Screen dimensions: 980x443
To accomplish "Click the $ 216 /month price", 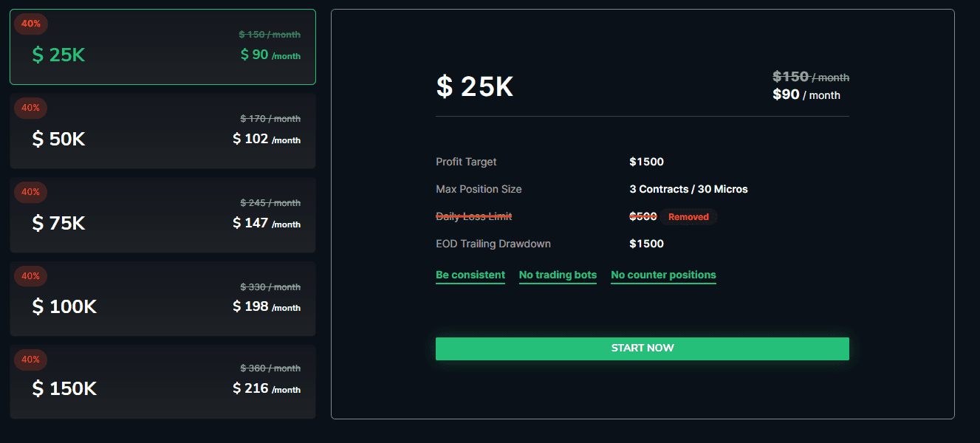I will click(x=267, y=388).
